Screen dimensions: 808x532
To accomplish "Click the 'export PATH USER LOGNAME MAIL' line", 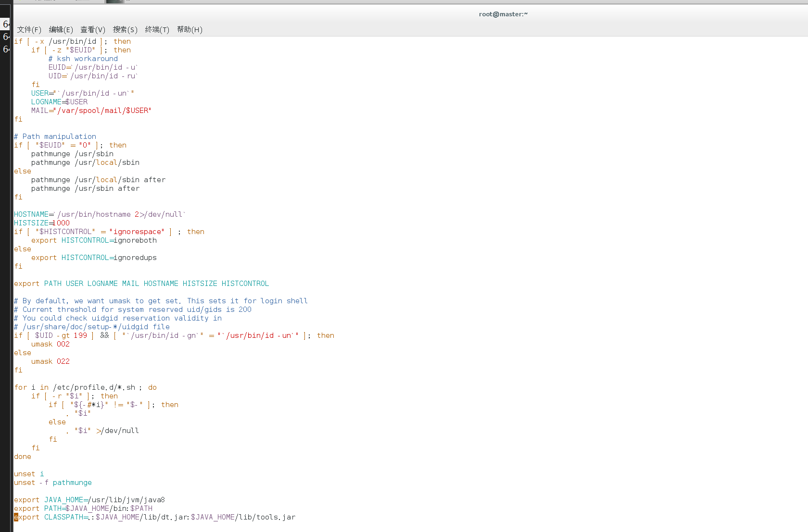I will (x=141, y=284).
